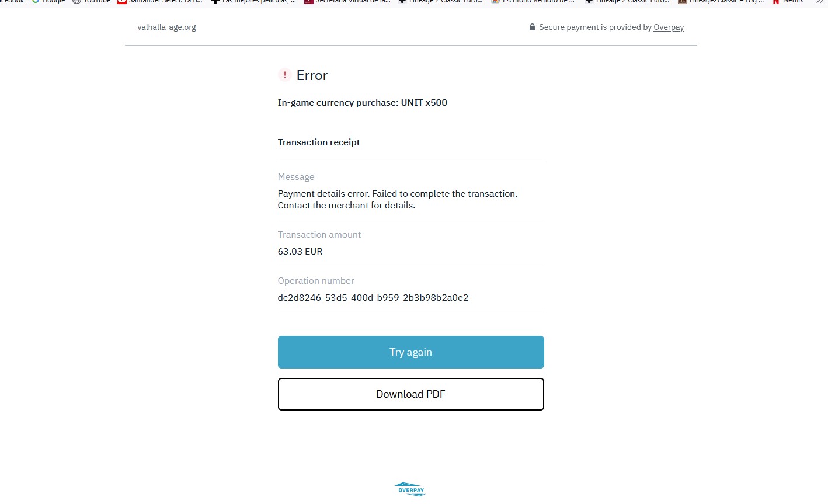The height and width of the screenshot is (504, 828).
Task: Follow the Overpay link in header
Action: pyautogui.click(x=669, y=27)
